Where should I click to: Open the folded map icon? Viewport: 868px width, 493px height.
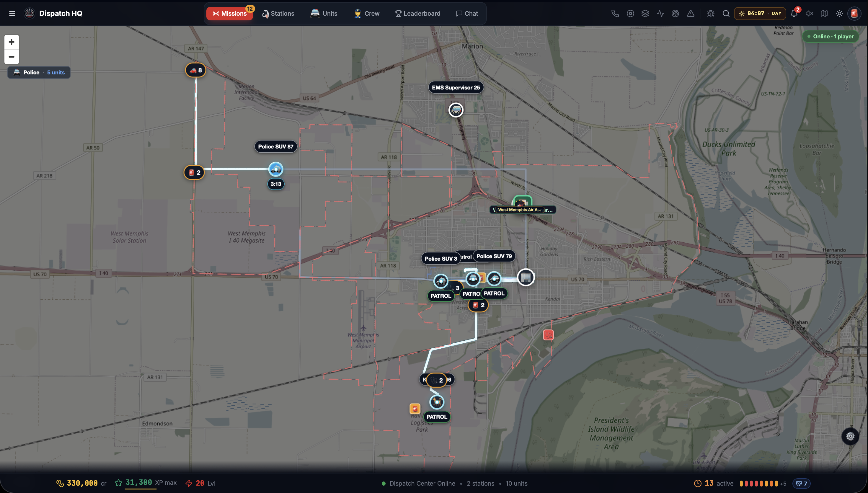[824, 14]
